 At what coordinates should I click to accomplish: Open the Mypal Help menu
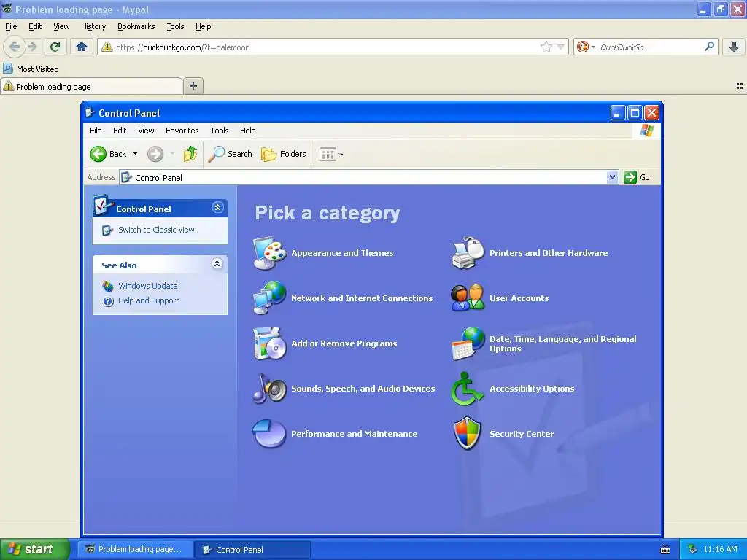(204, 26)
